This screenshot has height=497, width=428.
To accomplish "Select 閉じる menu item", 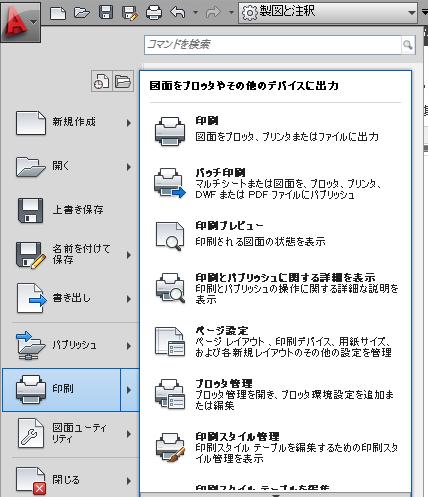I will click(x=66, y=480).
